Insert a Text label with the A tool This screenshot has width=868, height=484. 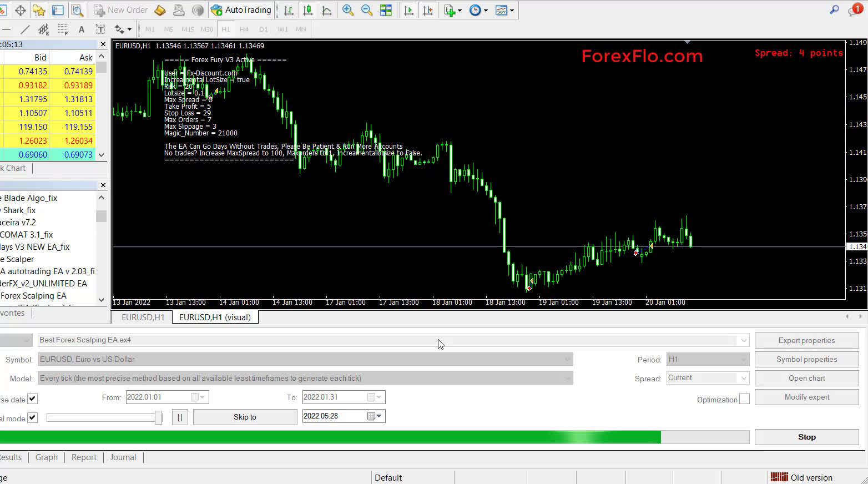click(81, 29)
